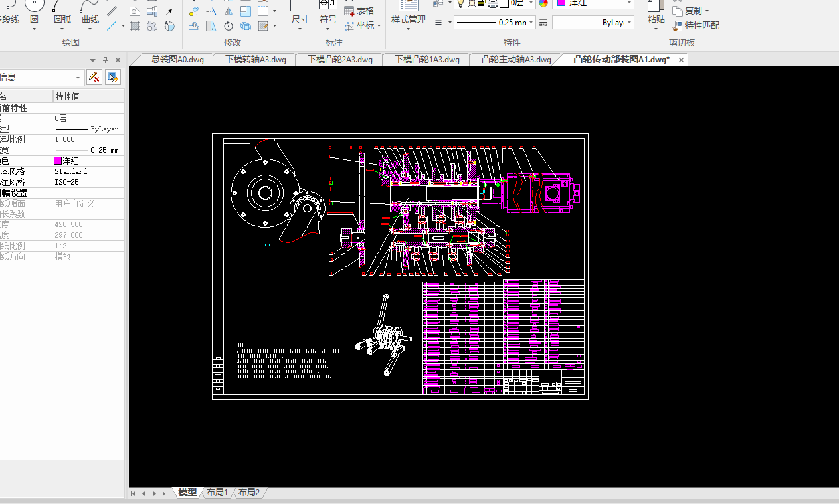Click the pencil with red X panel icon
Viewport: 839px width, 504px height.
pos(94,77)
